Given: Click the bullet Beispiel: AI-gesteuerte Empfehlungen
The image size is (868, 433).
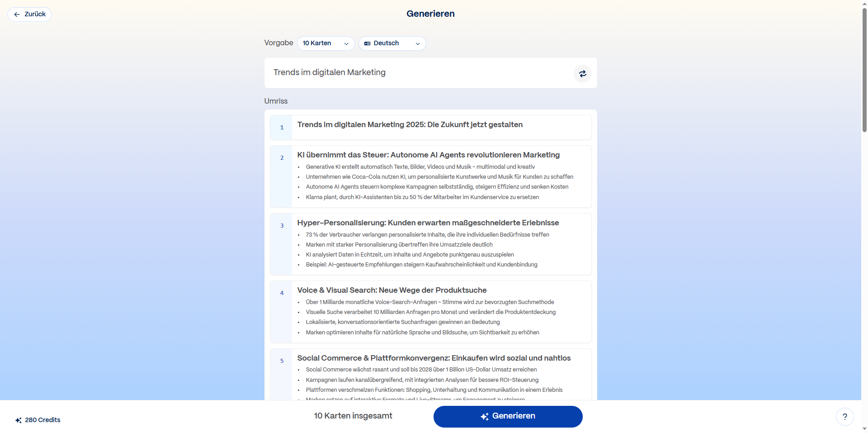Looking at the screenshot, I should coord(421,265).
